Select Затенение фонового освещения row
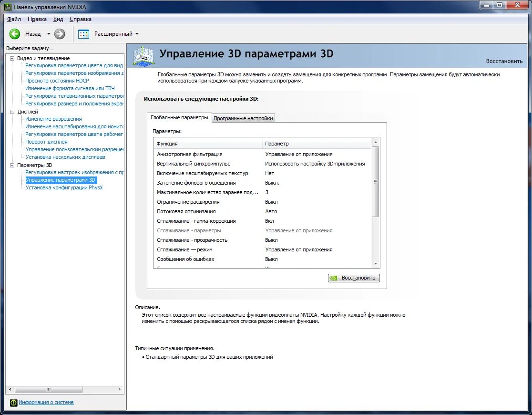This screenshot has width=532, height=415. point(263,183)
